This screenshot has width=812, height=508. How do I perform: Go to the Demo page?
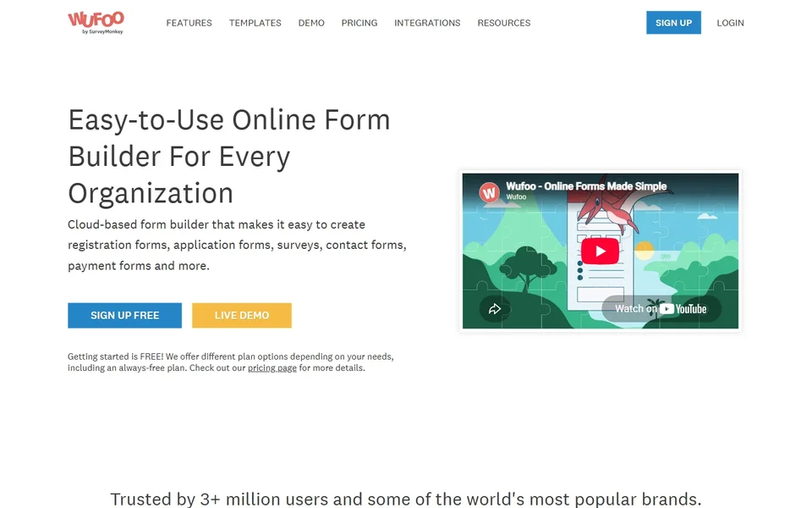pyautogui.click(x=311, y=23)
